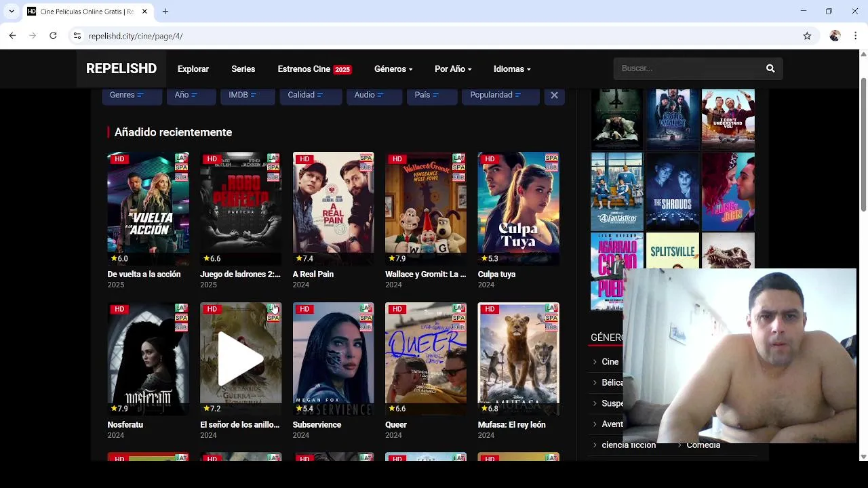Click the play overlay on El señor de los anillos
The height and width of the screenshot is (488, 868).
coord(240,359)
